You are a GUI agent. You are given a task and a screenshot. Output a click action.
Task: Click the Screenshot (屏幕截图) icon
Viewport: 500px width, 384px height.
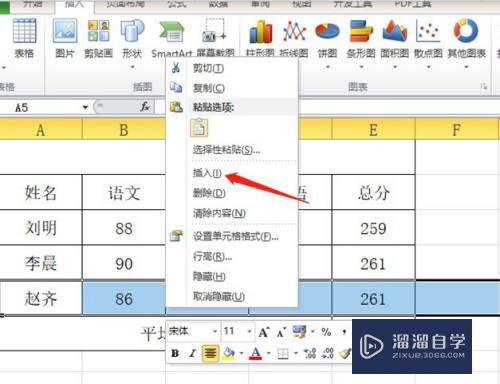tap(214, 31)
